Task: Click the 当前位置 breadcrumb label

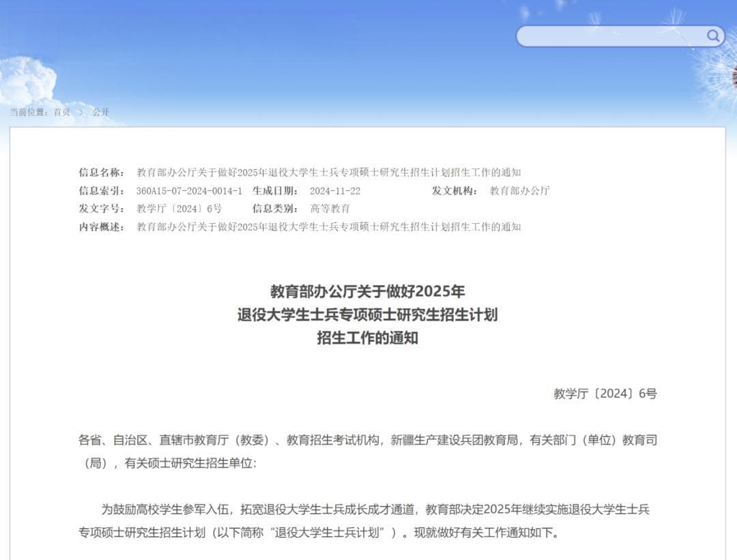Action: 29,112
